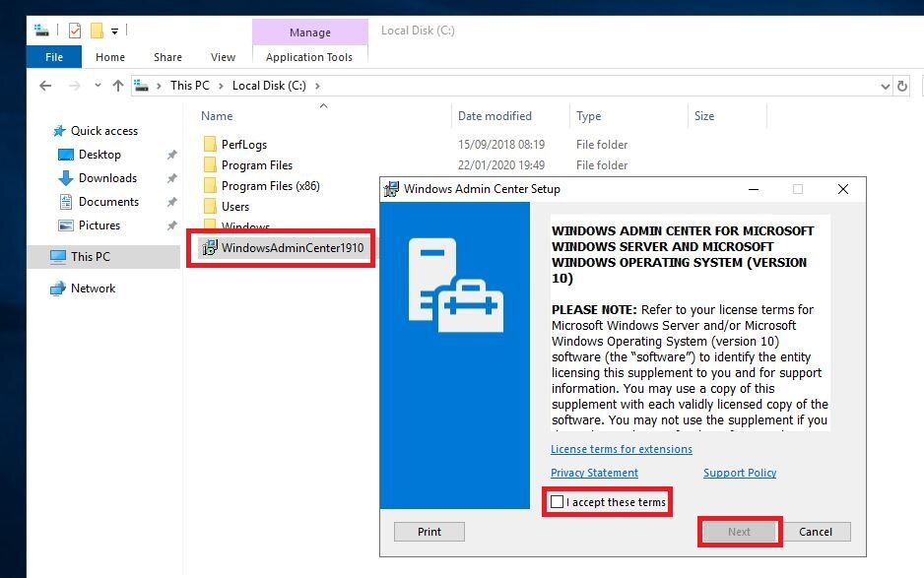Tick the I accept these terms checkbox
Screen dimensions: 924x578
click(x=557, y=502)
